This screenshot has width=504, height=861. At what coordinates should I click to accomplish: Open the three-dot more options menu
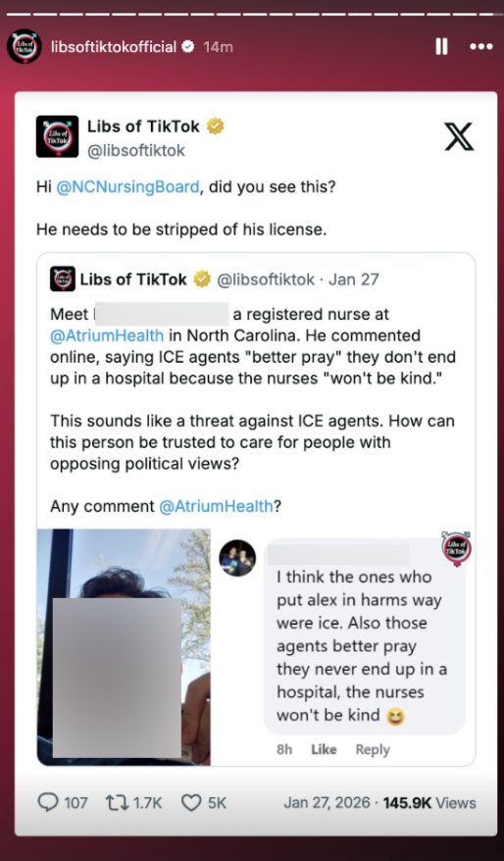click(480, 47)
